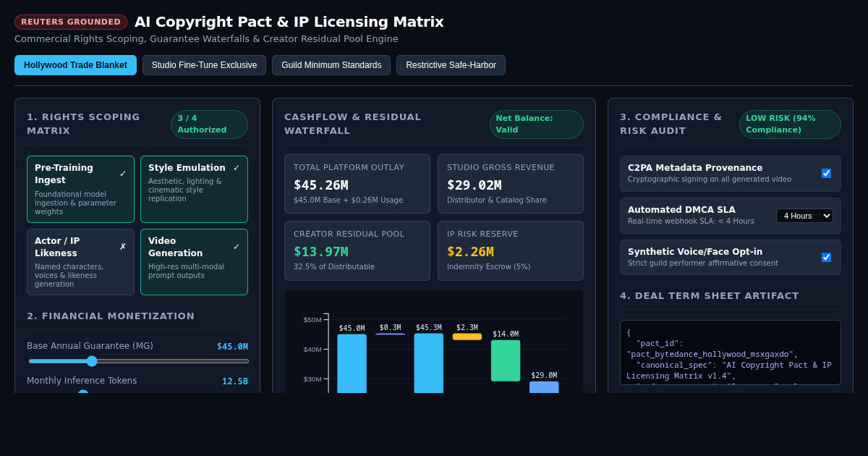Viewport: 868px width, 456px height.
Task: Select the Total Platform Outlay $45.26M card
Action: tap(357, 184)
